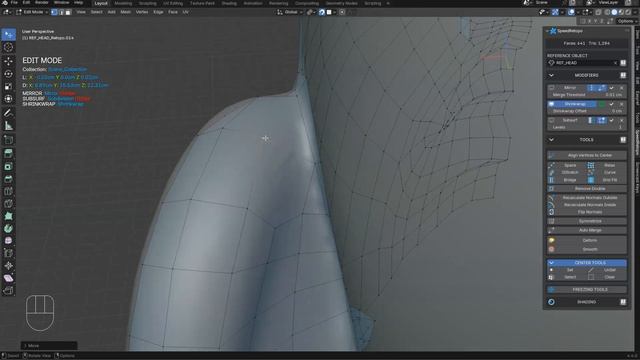Viewport: 640px width, 360px height.
Task: Activate the Scale tool
Action: pyautogui.click(x=9, y=87)
